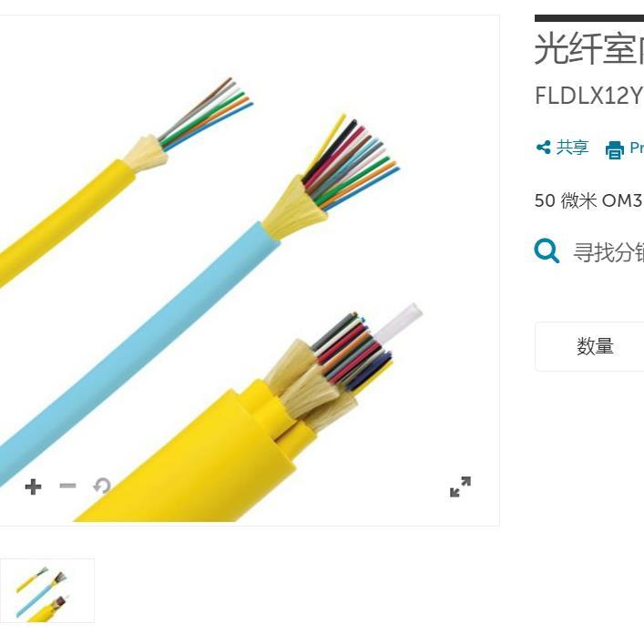Focus the 数量 quantity field
The width and height of the screenshot is (644, 644).
coord(589,346)
